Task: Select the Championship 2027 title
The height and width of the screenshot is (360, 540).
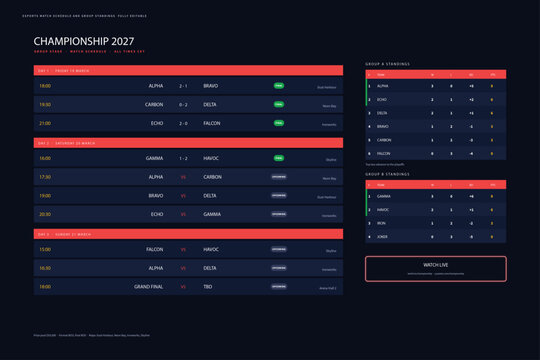Action: click(84, 41)
